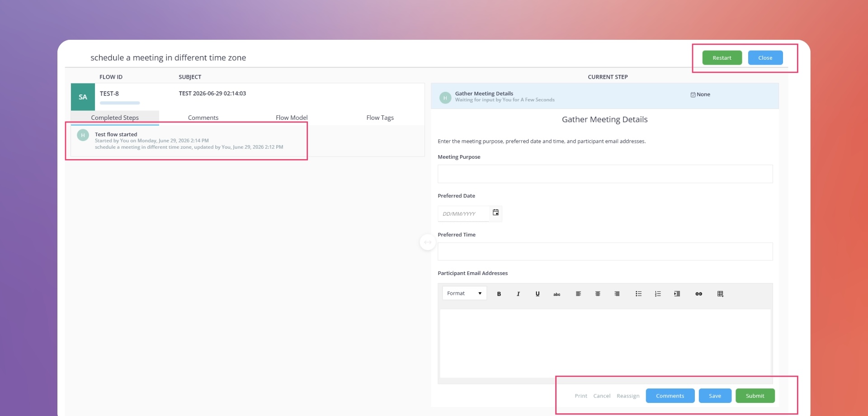Click the Reassign link
The height and width of the screenshot is (416, 868).
pyautogui.click(x=628, y=396)
